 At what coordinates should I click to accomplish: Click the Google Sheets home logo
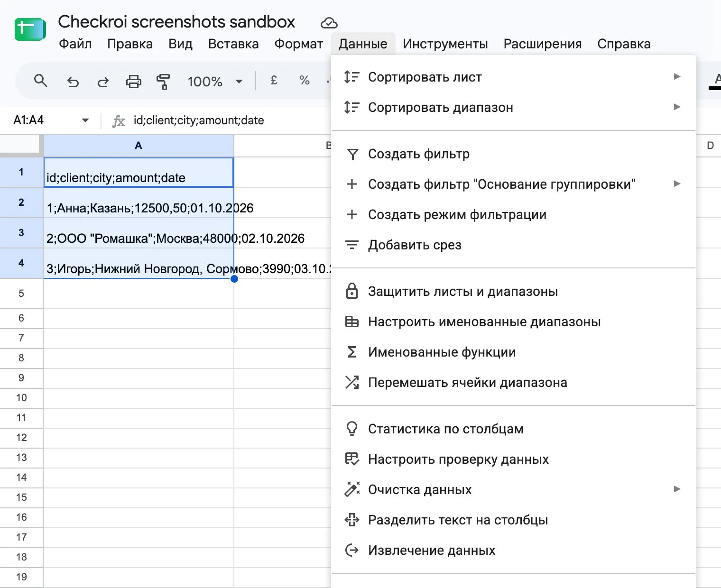pyautogui.click(x=30, y=29)
